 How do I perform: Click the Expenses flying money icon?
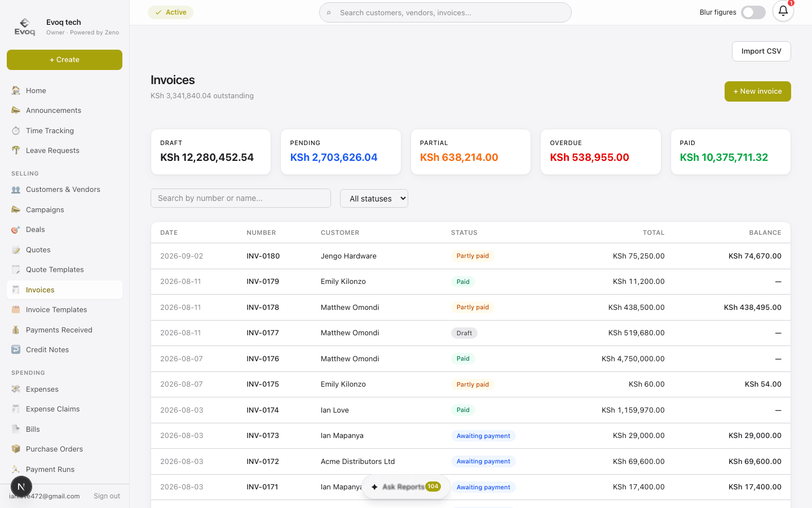16,389
